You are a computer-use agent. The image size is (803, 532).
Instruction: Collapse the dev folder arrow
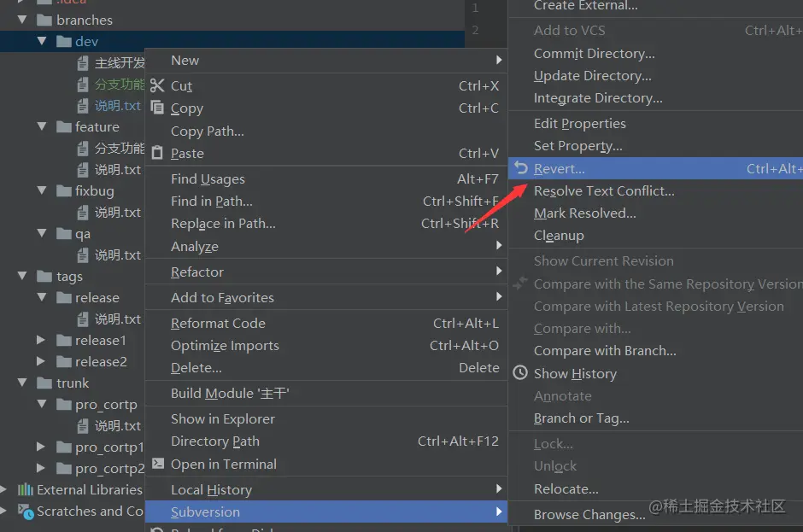click(42, 40)
